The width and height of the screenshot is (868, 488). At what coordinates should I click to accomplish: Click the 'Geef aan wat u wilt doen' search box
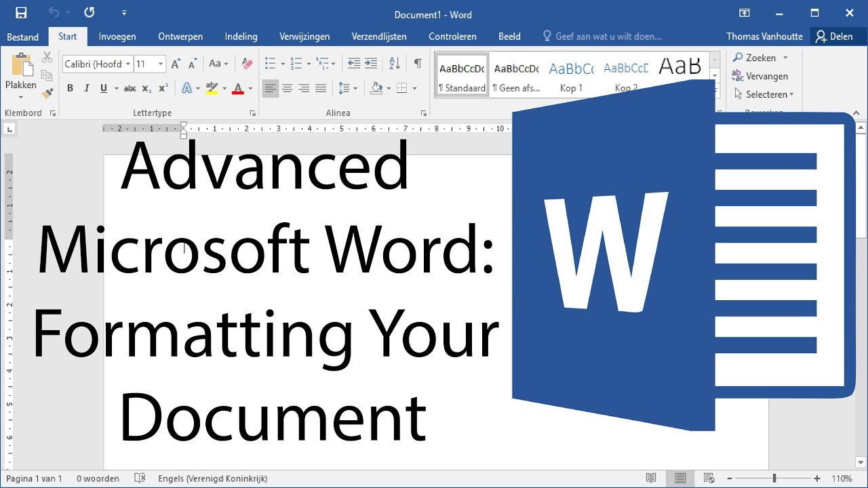click(608, 37)
